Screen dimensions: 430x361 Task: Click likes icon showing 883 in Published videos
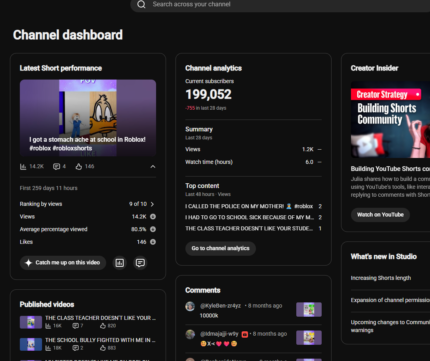click(x=103, y=348)
